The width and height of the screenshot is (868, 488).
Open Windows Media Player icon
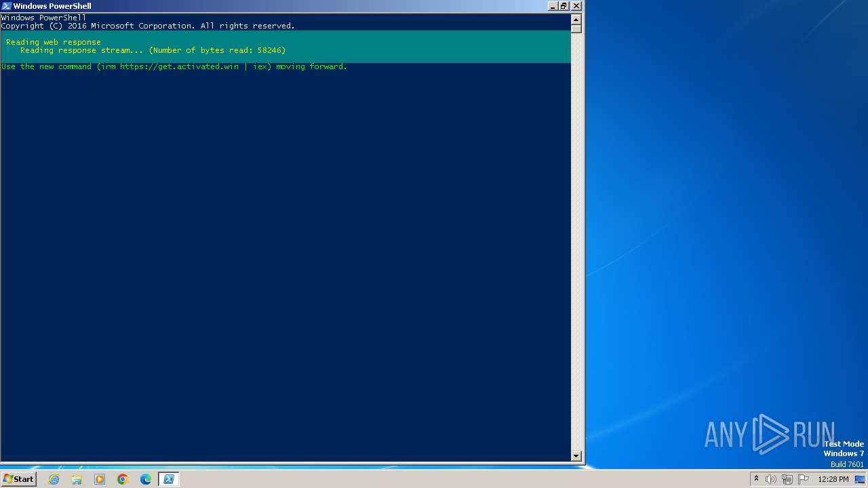[100, 479]
